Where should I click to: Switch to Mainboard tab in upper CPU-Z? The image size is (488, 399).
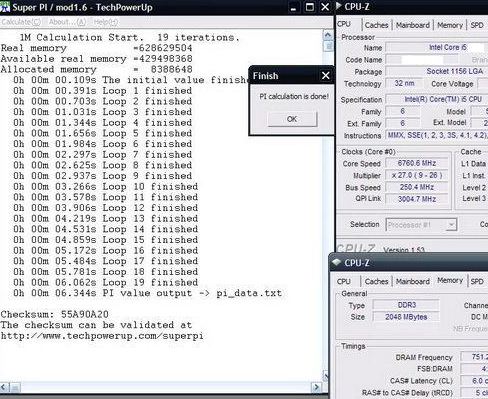pyautogui.click(x=413, y=25)
